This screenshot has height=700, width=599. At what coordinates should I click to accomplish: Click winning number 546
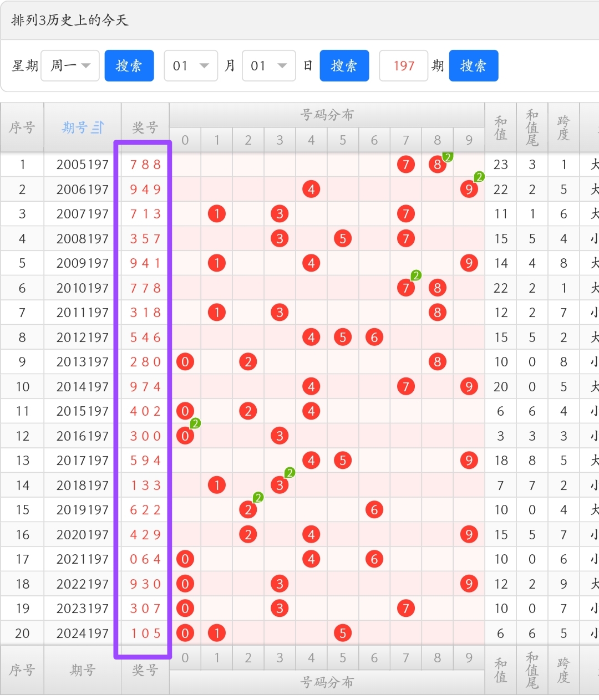point(145,338)
